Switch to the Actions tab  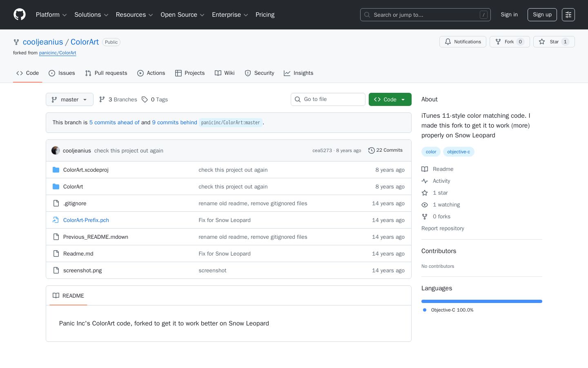(151, 73)
